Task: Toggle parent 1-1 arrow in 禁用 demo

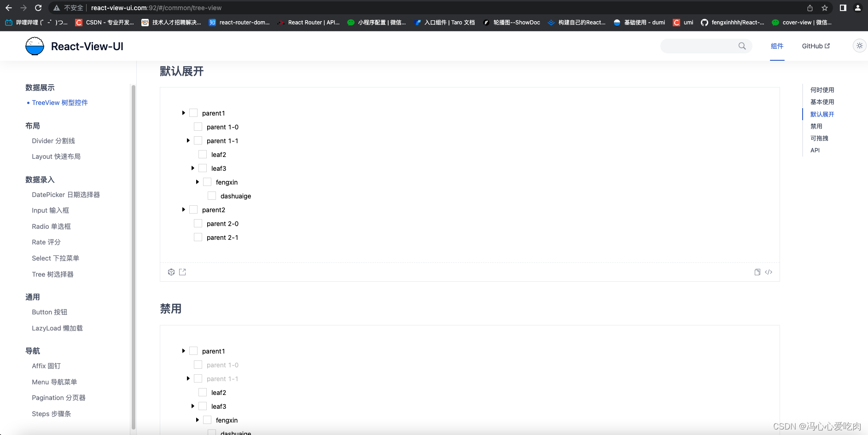Action: pyautogui.click(x=188, y=378)
